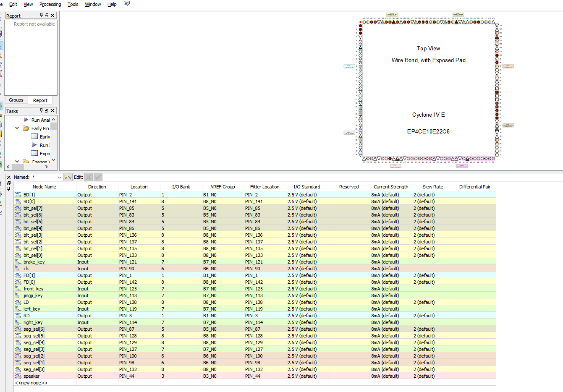563x392 pixels.
Task: Close the Tasks panel
Action: pyautogui.click(x=52, y=110)
